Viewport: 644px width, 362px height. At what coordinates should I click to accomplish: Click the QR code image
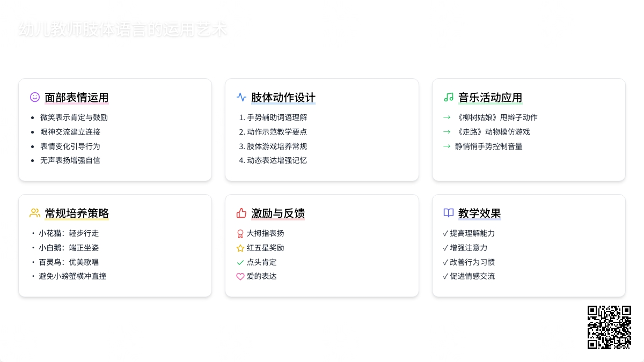609,327
